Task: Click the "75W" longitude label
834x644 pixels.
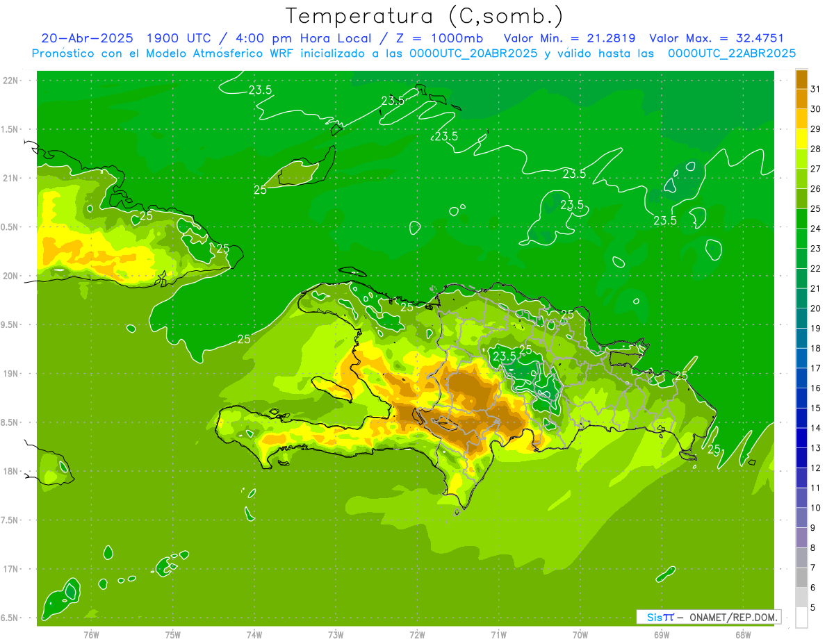Action: (x=173, y=635)
